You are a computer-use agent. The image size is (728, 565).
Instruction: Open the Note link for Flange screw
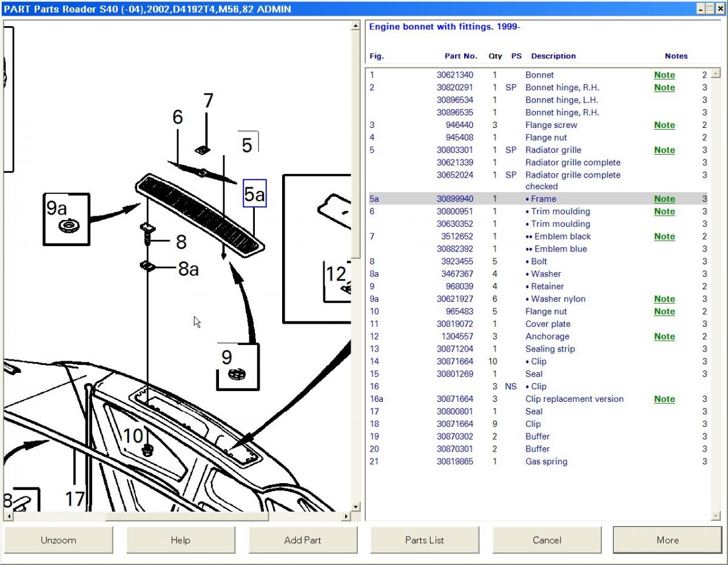coord(664,125)
